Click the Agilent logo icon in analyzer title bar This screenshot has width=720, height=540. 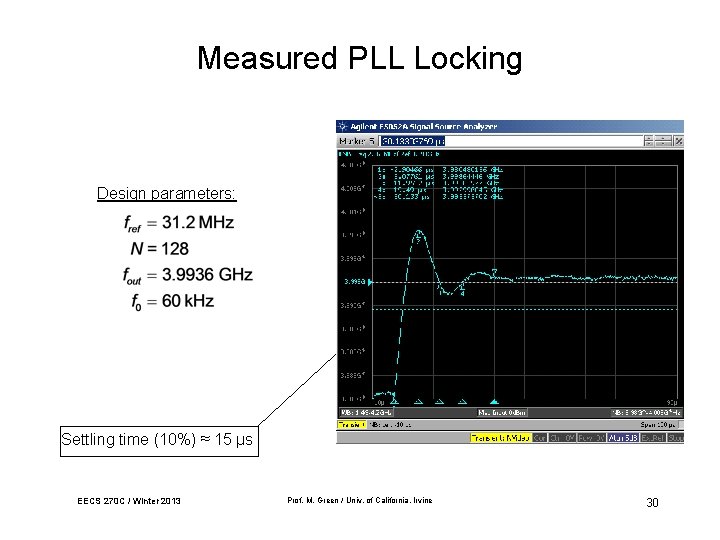coord(343,126)
